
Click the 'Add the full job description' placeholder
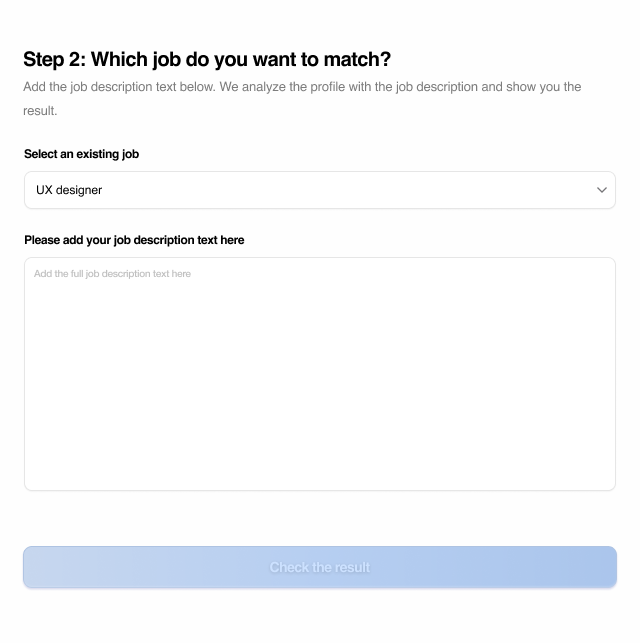(112, 274)
